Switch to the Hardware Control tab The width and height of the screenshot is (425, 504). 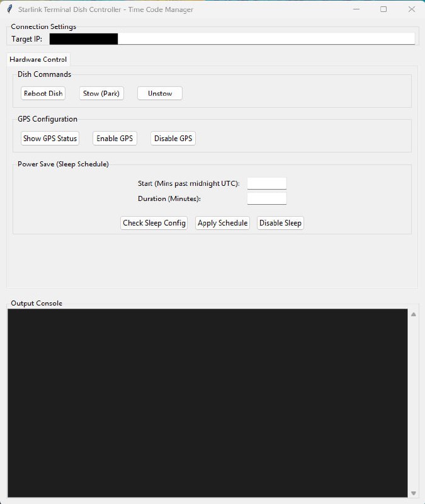tap(38, 60)
